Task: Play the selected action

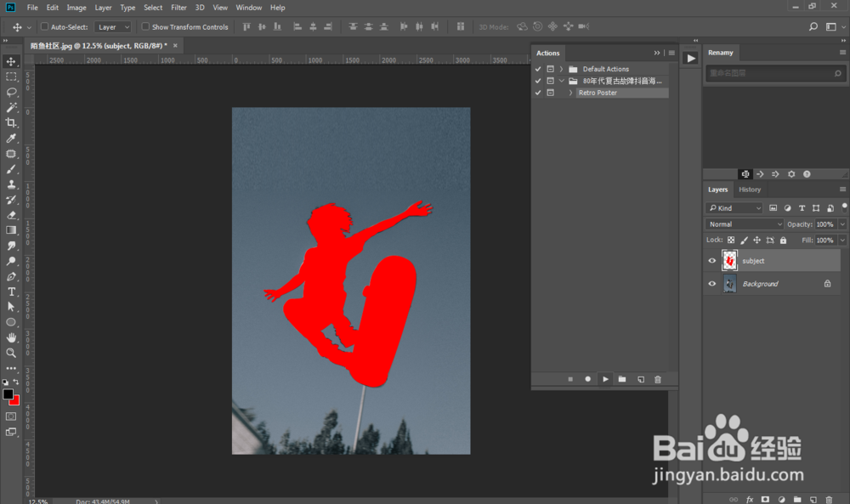Action: coord(605,379)
